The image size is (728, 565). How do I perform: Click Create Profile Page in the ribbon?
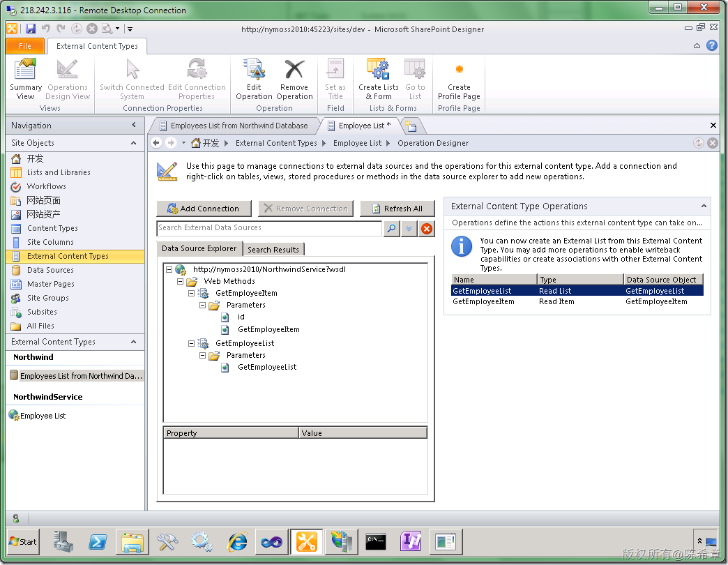[x=459, y=79]
